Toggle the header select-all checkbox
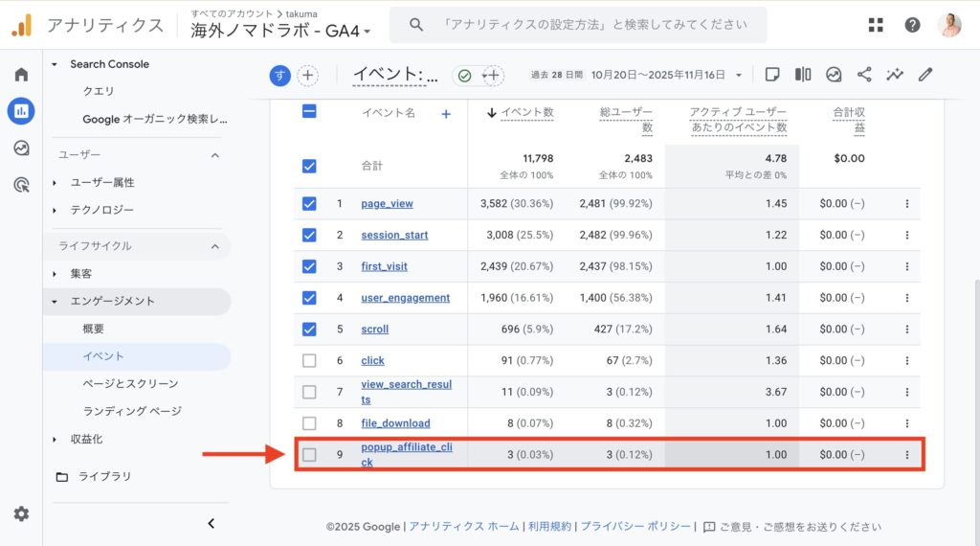 click(x=309, y=111)
